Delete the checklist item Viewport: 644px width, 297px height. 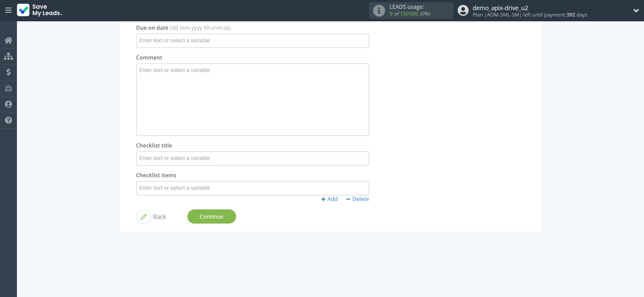(x=357, y=199)
